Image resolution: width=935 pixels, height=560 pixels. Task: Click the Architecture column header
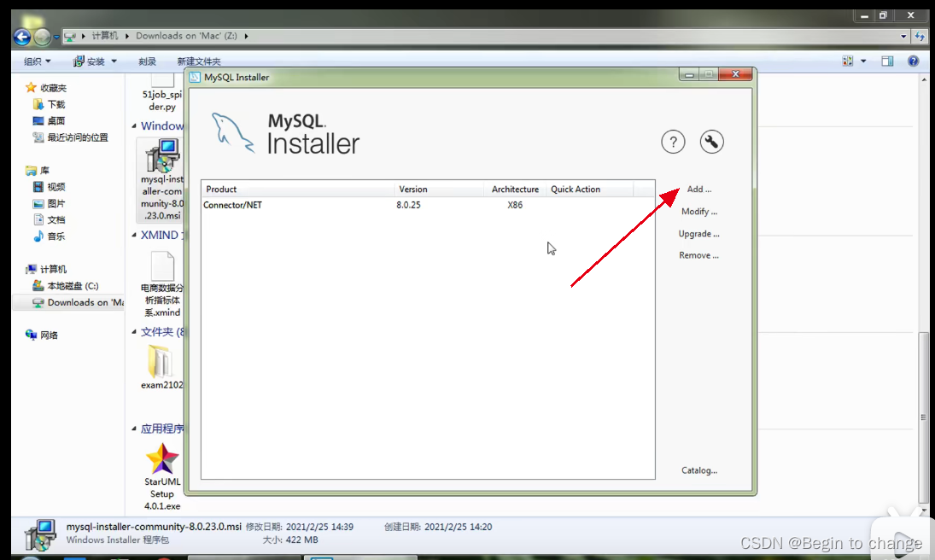515,189
